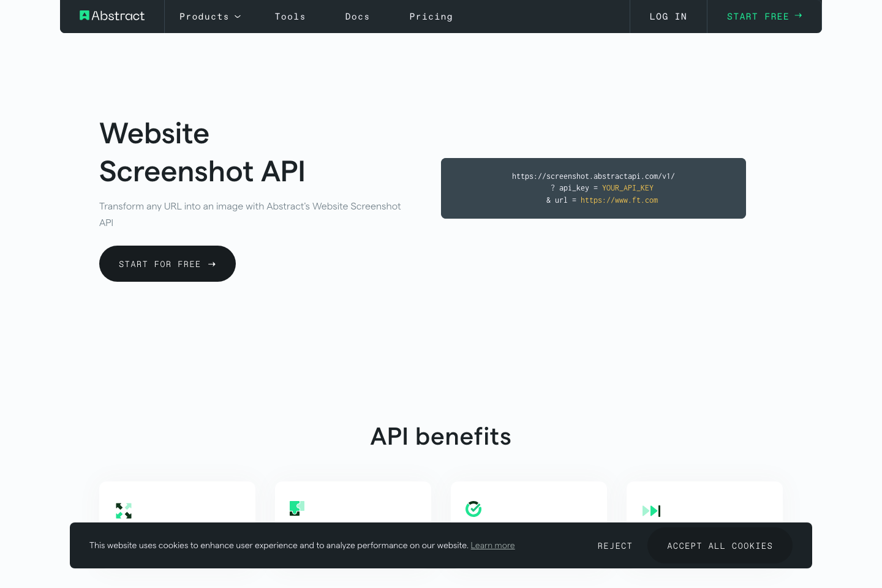The height and width of the screenshot is (588, 882).
Task: Click LOG IN in the navbar
Action: click(x=668, y=17)
